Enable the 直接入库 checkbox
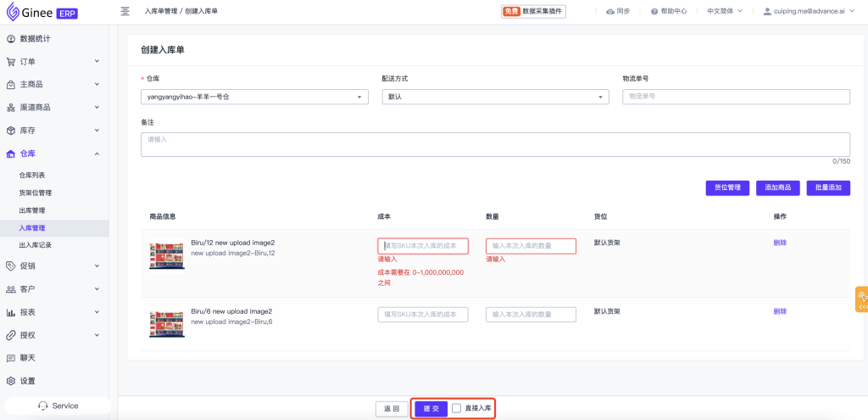868x420 pixels. [x=457, y=408]
